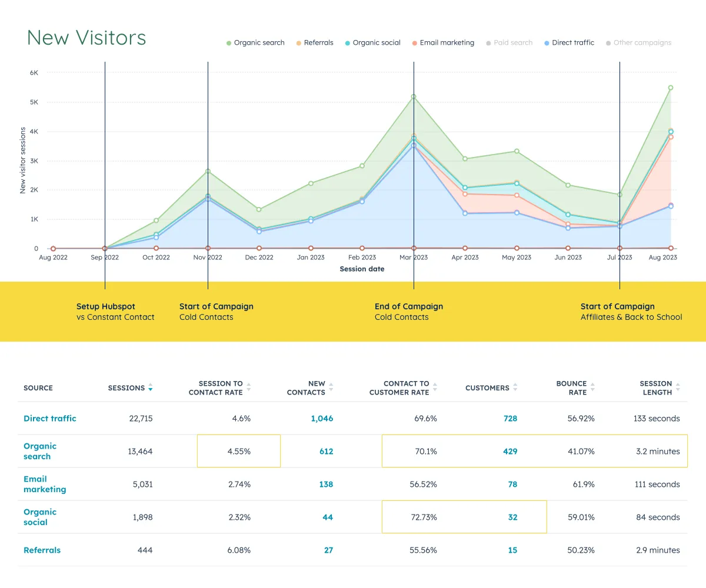Open Organic search source link
Screen dimensions: 706x588
click(x=40, y=451)
